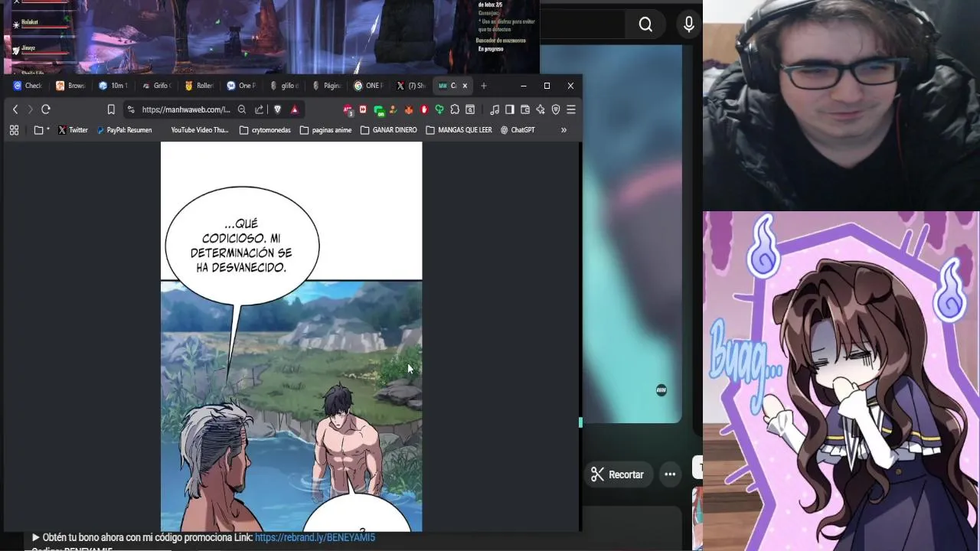Open Leo AI sparkle icon
This screenshot has width=980, height=551.
point(541,109)
